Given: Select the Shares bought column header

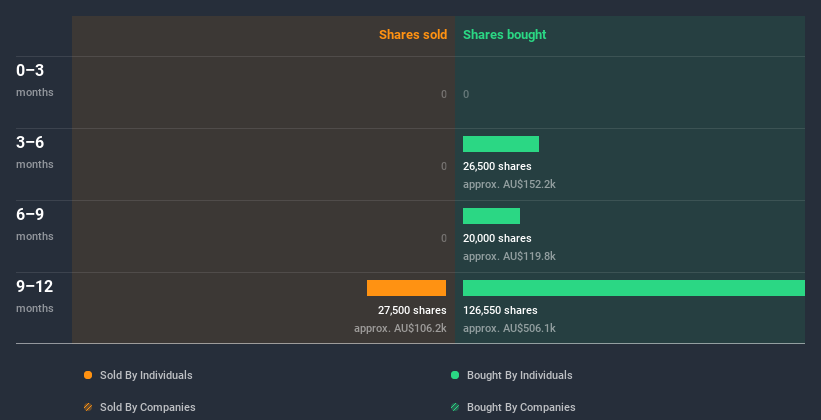Looking at the screenshot, I should pos(504,35).
